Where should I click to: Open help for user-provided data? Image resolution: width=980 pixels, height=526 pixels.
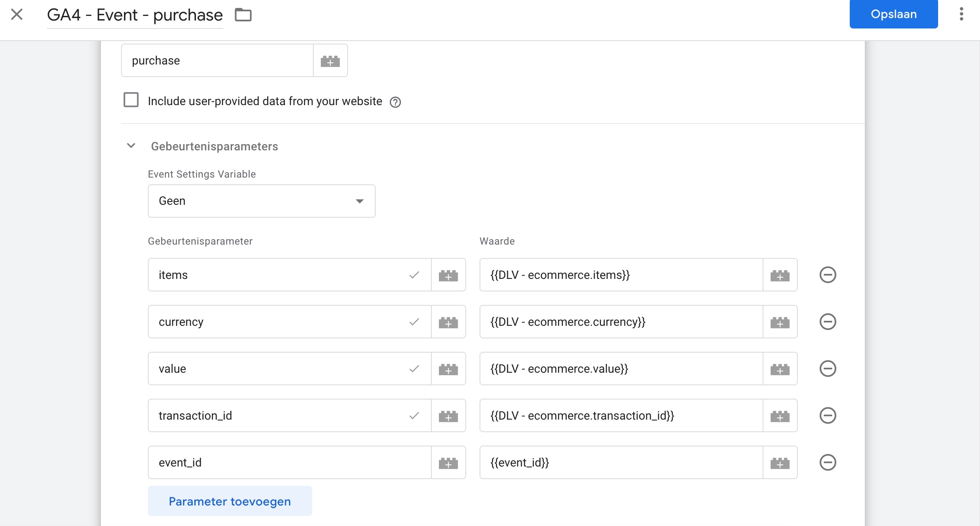pyautogui.click(x=395, y=102)
